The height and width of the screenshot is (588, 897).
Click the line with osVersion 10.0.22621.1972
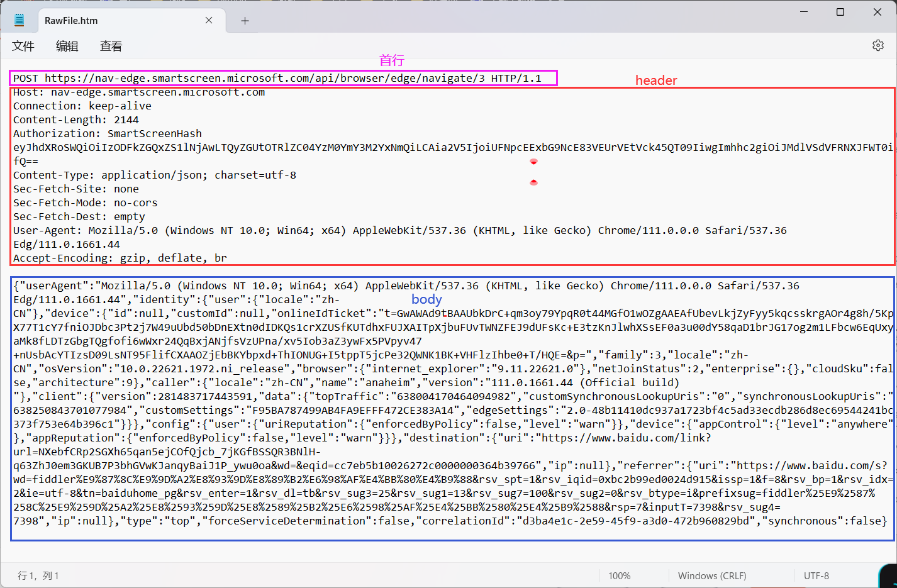coord(453,369)
